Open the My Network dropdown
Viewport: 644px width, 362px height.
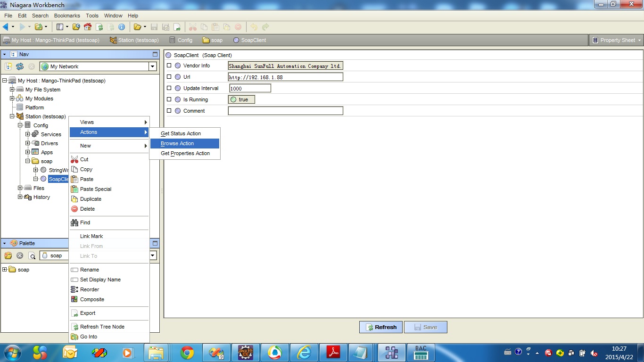pyautogui.click(x=152, y=66)
